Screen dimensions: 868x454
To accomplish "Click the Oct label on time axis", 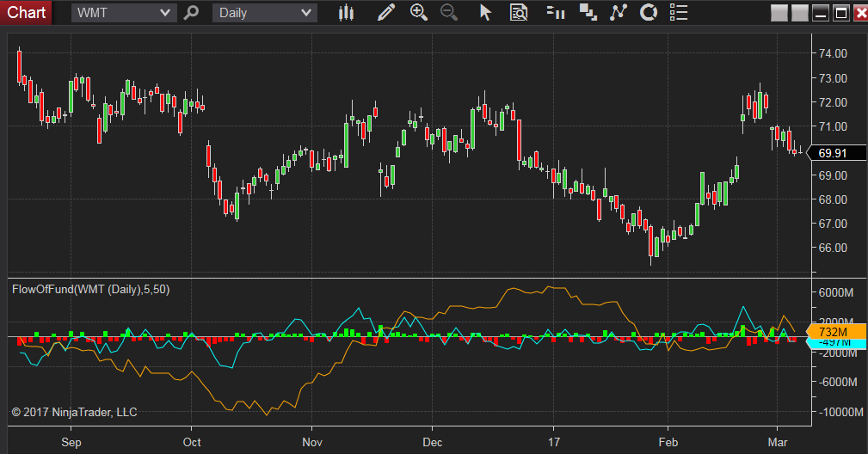I will click(192, 442).
